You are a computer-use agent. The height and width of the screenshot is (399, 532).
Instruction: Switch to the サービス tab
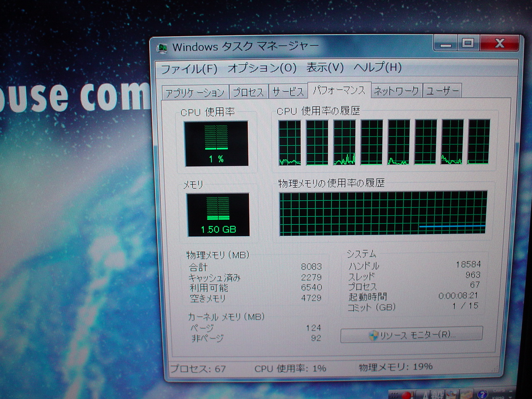pyautogui.click(x=288, y=91)
